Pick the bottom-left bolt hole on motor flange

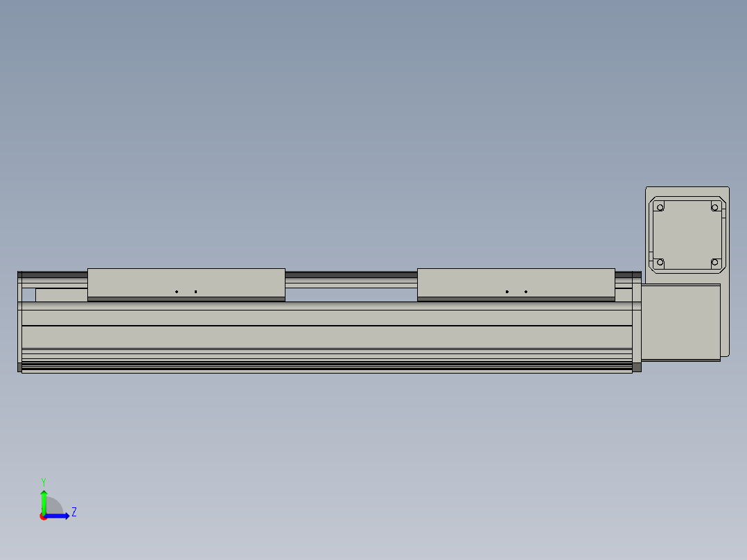point(660,263)
